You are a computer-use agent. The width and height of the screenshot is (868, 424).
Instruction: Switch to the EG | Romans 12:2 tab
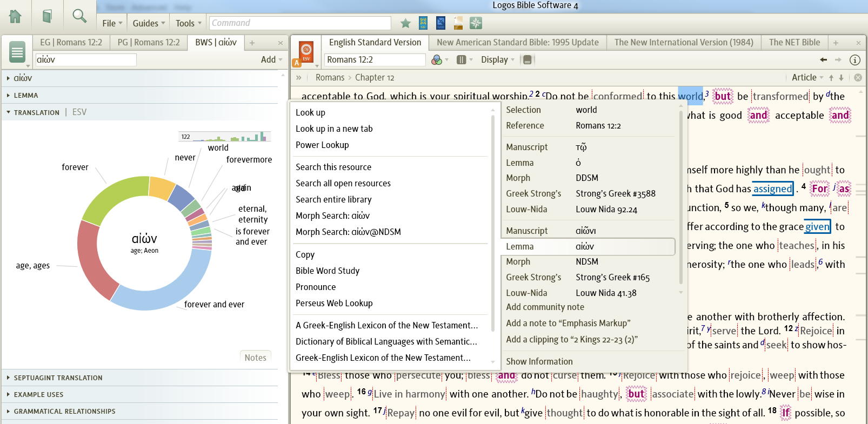[71, 43]
